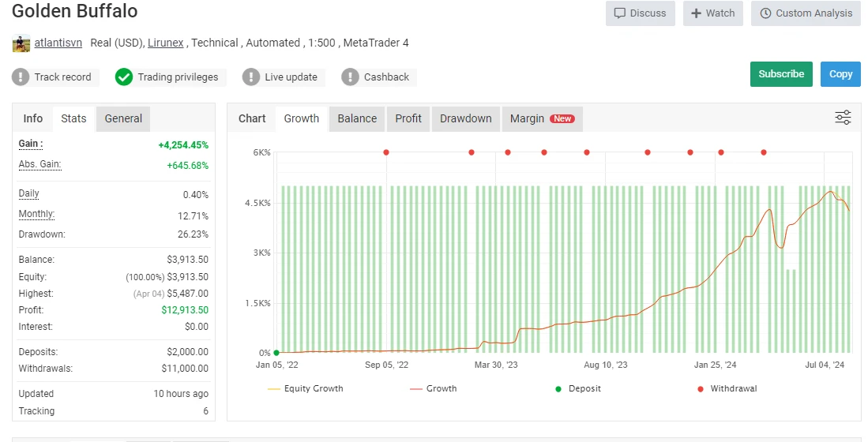The image size is (868, 442).
Task: Click the Live update warning icon
Action: click(251, 77)
